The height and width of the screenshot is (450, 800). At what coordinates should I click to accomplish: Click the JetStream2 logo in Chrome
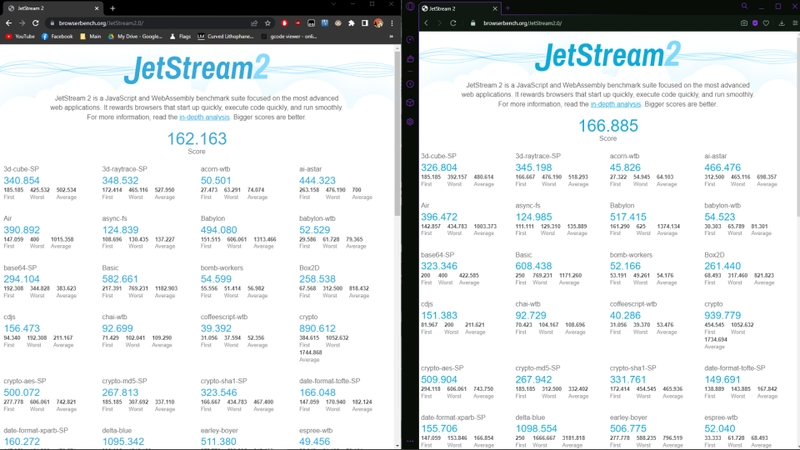197,68
